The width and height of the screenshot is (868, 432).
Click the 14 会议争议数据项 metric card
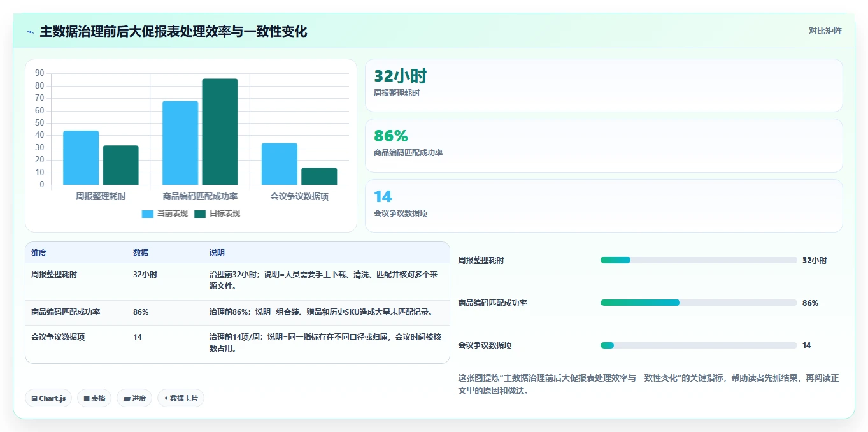[x=604, y=205]
